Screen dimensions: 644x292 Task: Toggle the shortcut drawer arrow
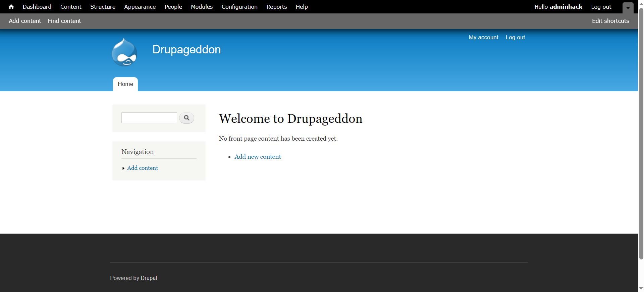(x=628, y=8)
